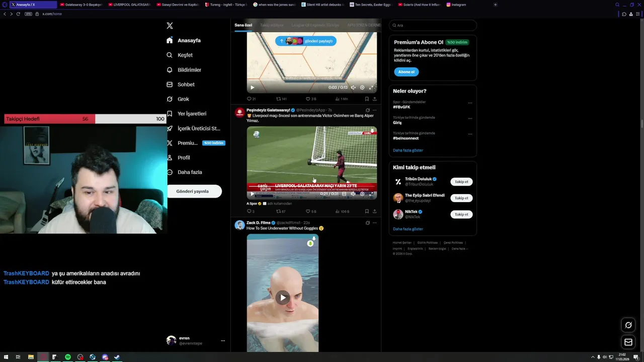Mute the Galatasaray training video

click(x=353, y=194)
